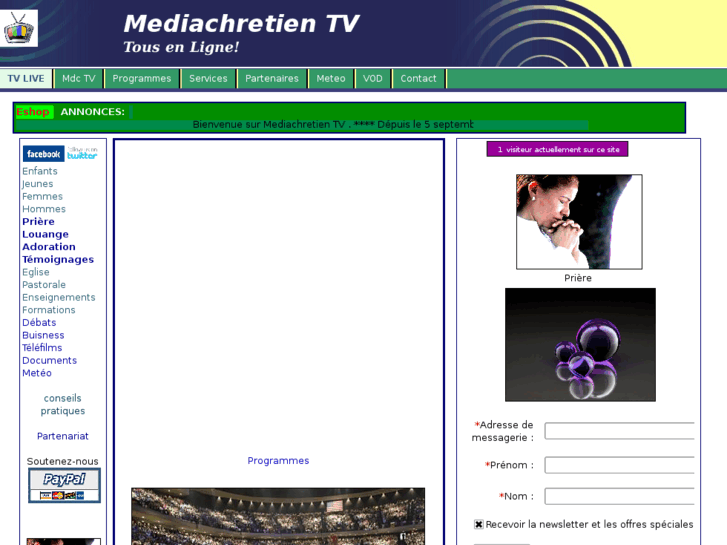Viewport: 727px width, 545px height.
Task: Open the bold Prière sidebar link
Action: [38, 222]
